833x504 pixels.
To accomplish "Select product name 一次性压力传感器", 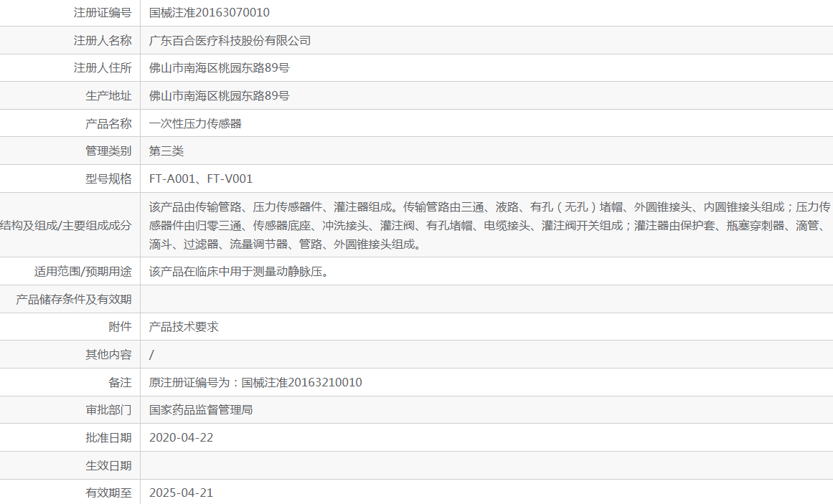I will pos(195,123).
